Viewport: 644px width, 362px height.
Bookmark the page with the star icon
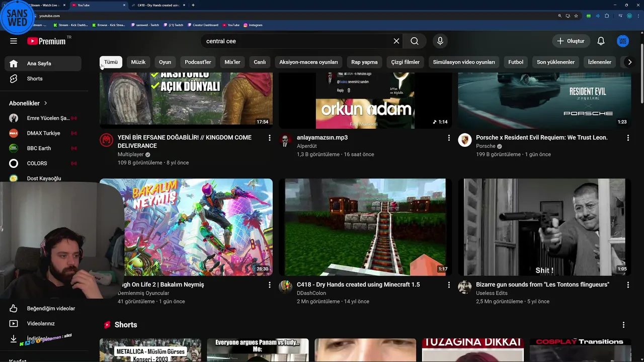pos(576,16)
